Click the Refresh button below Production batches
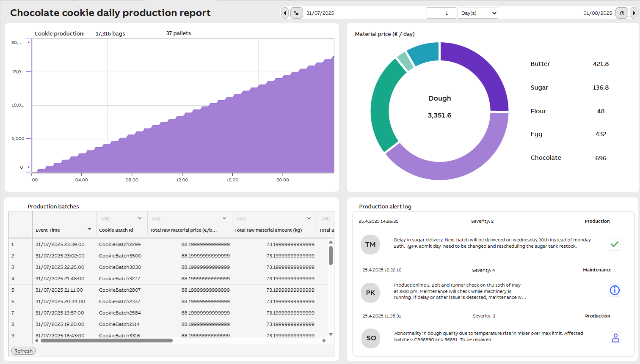This screenshot has width=640, height=364. pyautogui.click(x=23, y=350)
